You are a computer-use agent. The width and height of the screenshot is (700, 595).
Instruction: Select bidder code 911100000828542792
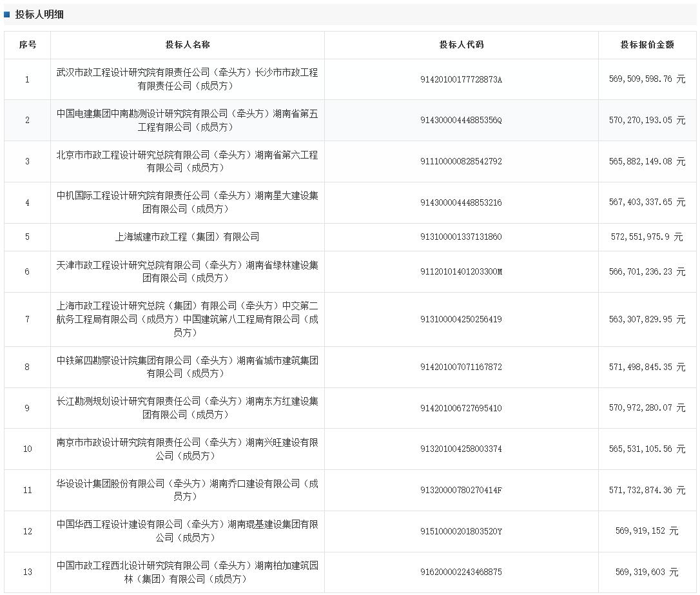tap(461, 161)
